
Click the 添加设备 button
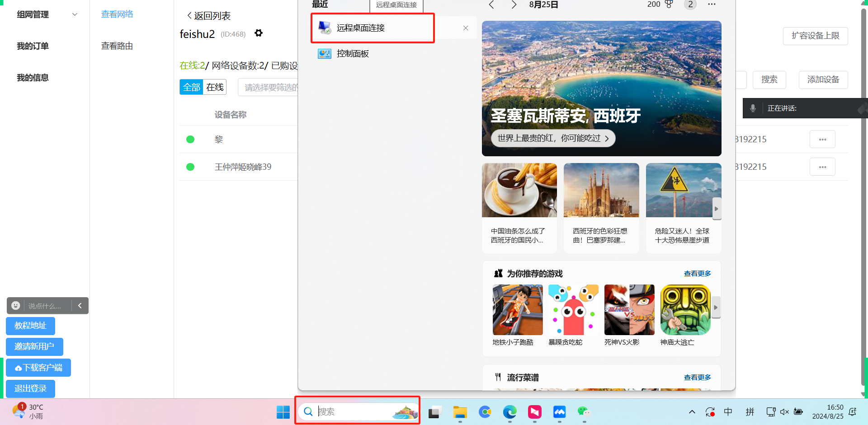coord(823,79)
